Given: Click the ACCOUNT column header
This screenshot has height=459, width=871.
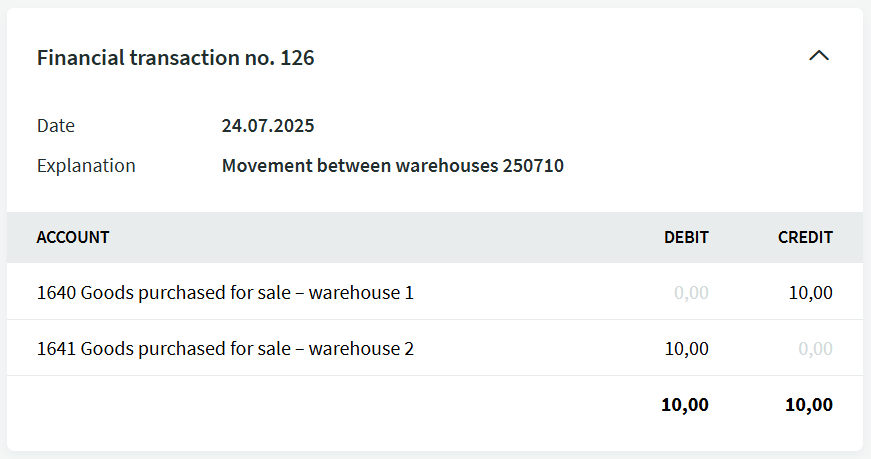Looking at the screenshot, I should pos(73,238).
